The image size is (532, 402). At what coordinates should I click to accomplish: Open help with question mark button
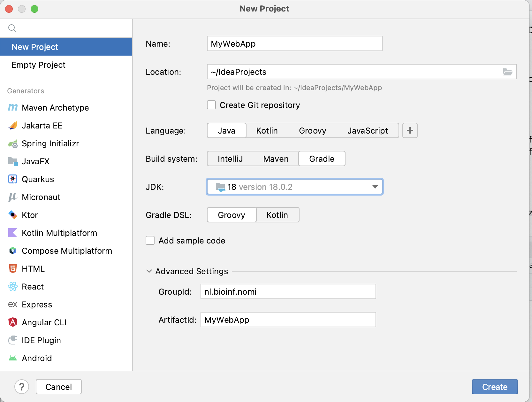(22, 387)
